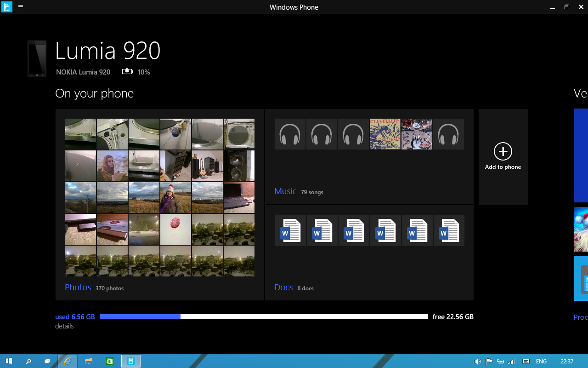This screenshot has height=368, width=588.
Task: Open the last Word document icon
Action: click(449, 231)
